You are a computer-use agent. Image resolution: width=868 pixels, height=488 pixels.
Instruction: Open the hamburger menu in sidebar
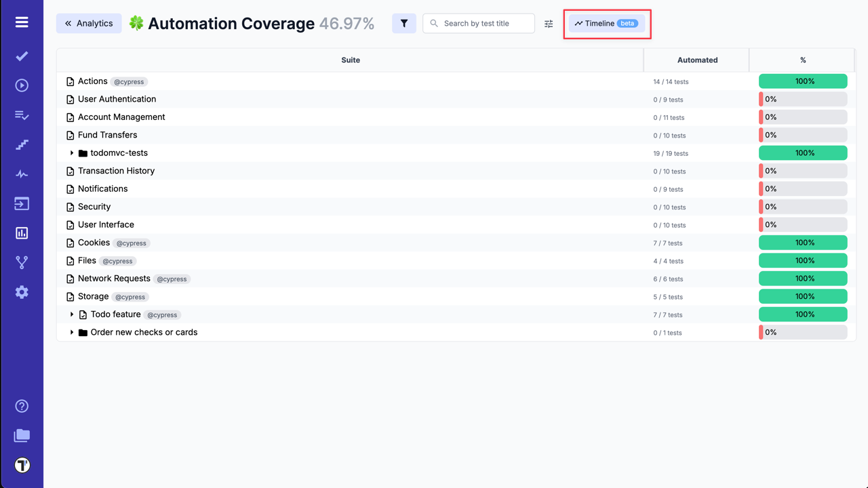[x=22, y=22]
